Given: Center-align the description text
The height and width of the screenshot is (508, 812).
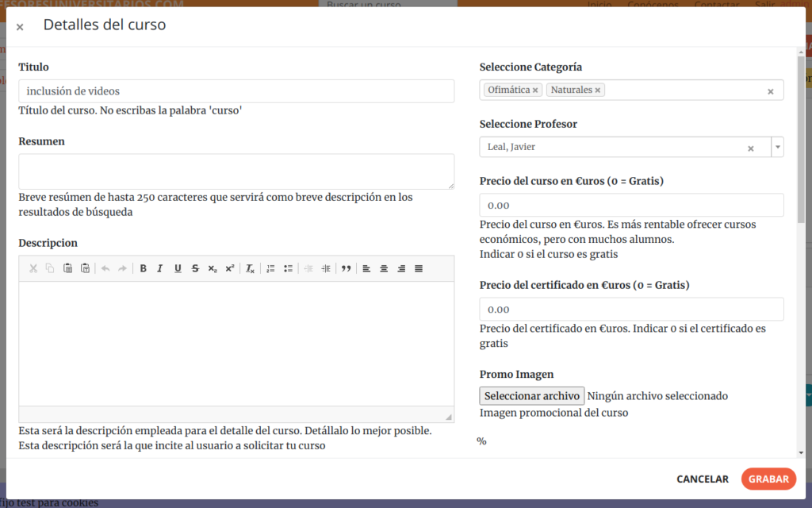Looking at the screenshot, I should [x=384, y=268].
